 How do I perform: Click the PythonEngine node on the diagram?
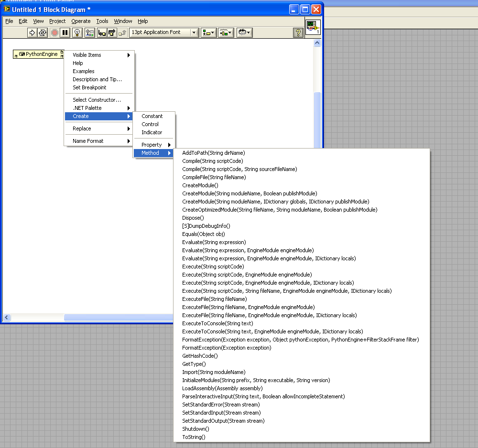tap(39, 54)
